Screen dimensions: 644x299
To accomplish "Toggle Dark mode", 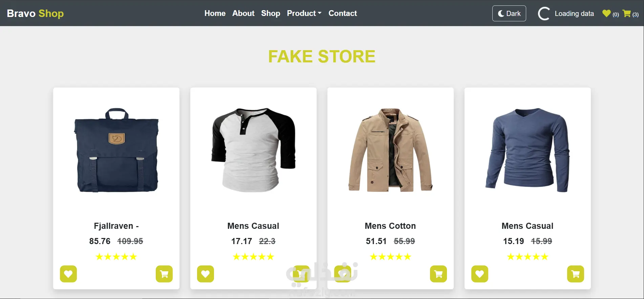I will tap(509, 14).
